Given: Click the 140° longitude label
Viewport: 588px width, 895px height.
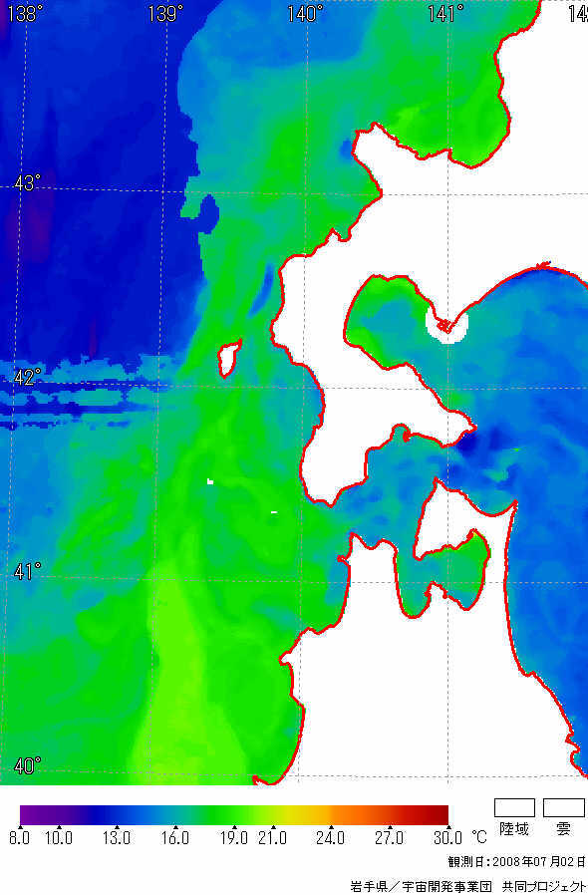Looking at the screenshot, I should coord(305,13).
